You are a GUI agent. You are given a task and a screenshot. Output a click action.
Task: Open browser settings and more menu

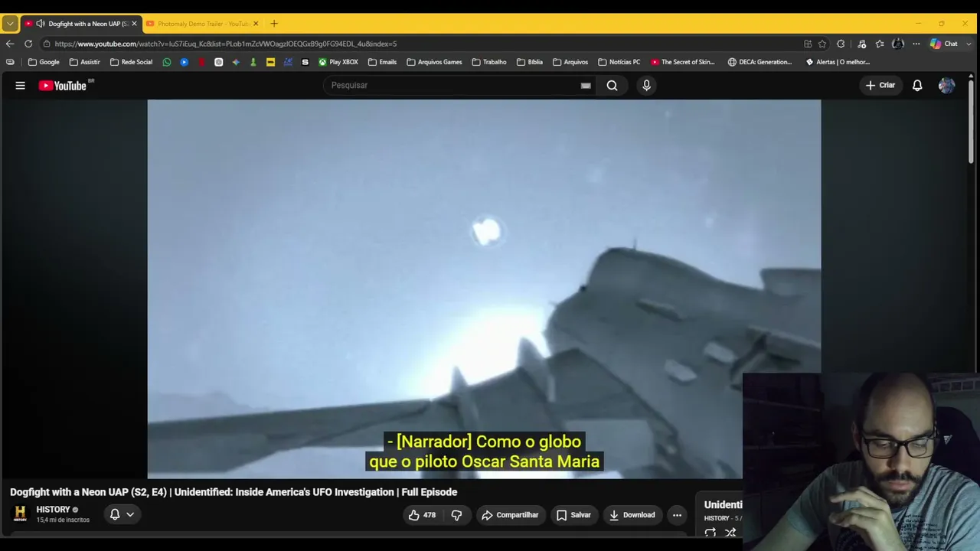[x=916, y=44]
